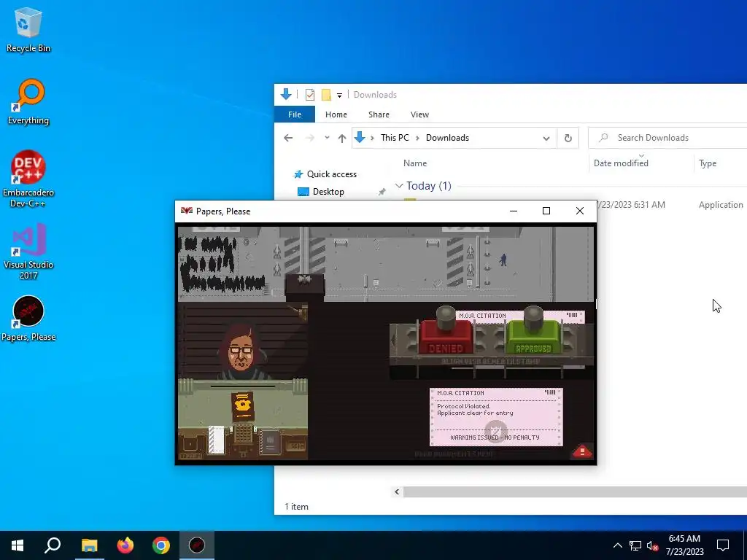The image size is (747, 560).
Task: Sort by the Date modified column
Action: pos(621,163)
